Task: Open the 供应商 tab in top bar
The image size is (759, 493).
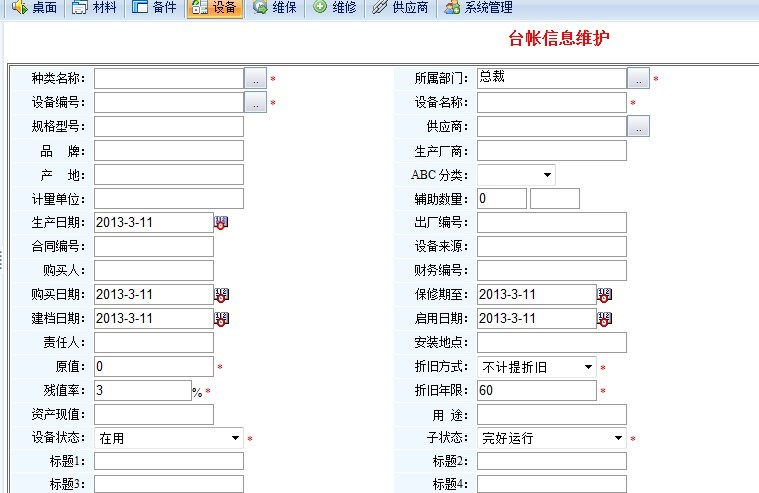Action: [x=400, y=8]
